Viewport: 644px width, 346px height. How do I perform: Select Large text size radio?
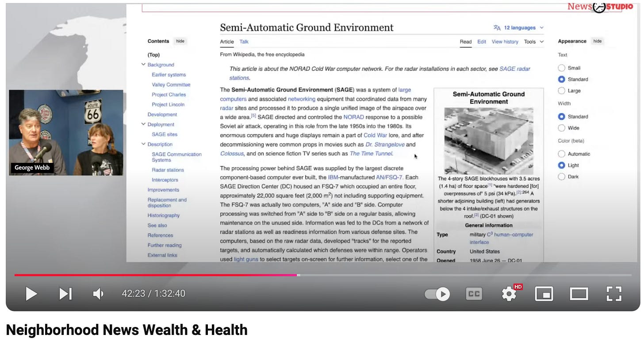click(x=561, y=91)
